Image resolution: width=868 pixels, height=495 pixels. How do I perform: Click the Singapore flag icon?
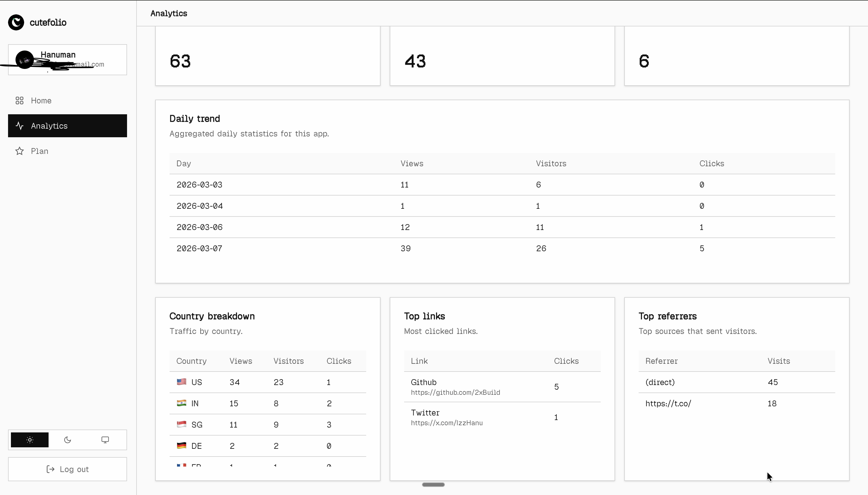click(181, 424)
